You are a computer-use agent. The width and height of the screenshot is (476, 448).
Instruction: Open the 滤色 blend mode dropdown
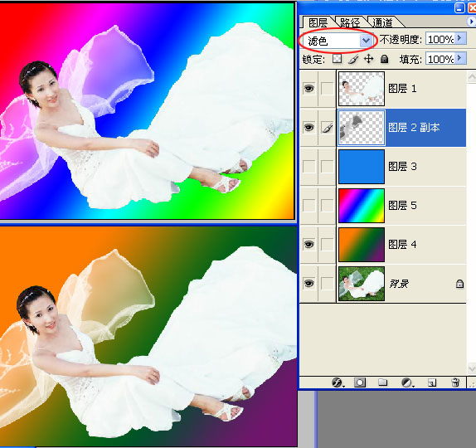[337, 41]
